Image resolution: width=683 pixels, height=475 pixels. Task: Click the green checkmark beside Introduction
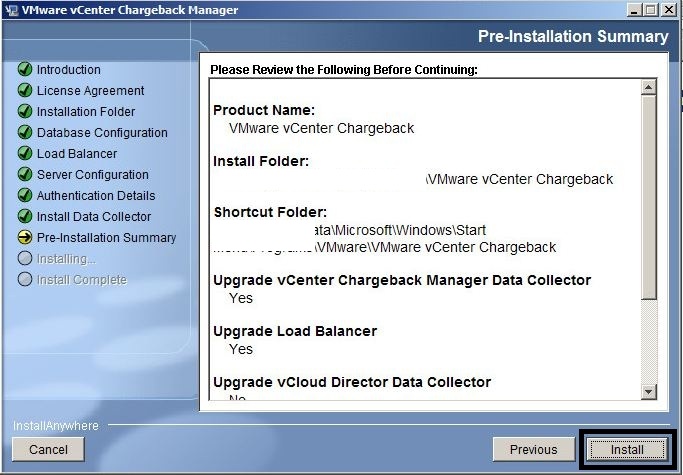pos(25,70)
